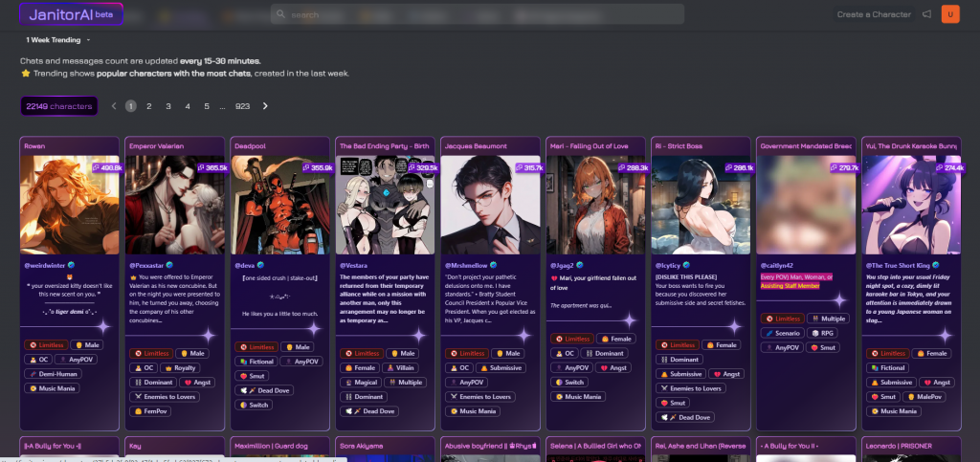Click verified badge next to @Pexxastar
Image resolution: width=980 pixels, height=462 pixels.
coord(169,265)
